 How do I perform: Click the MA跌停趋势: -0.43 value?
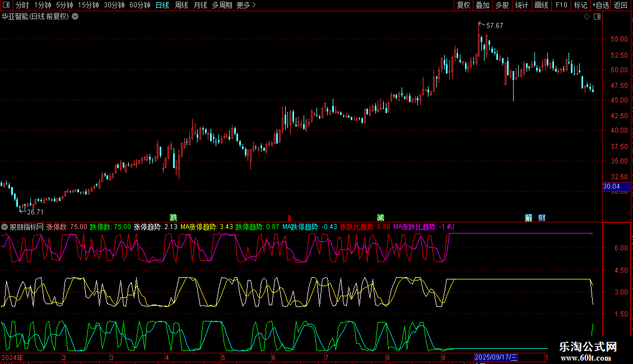(x=310, y=227)
